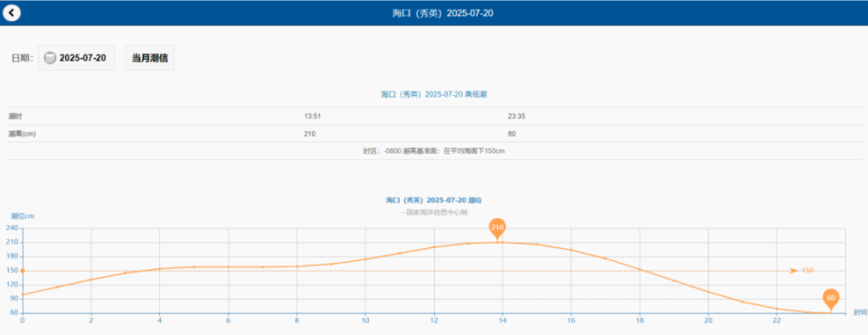Click the tide curve point at hour 4

tap(159, 269)
